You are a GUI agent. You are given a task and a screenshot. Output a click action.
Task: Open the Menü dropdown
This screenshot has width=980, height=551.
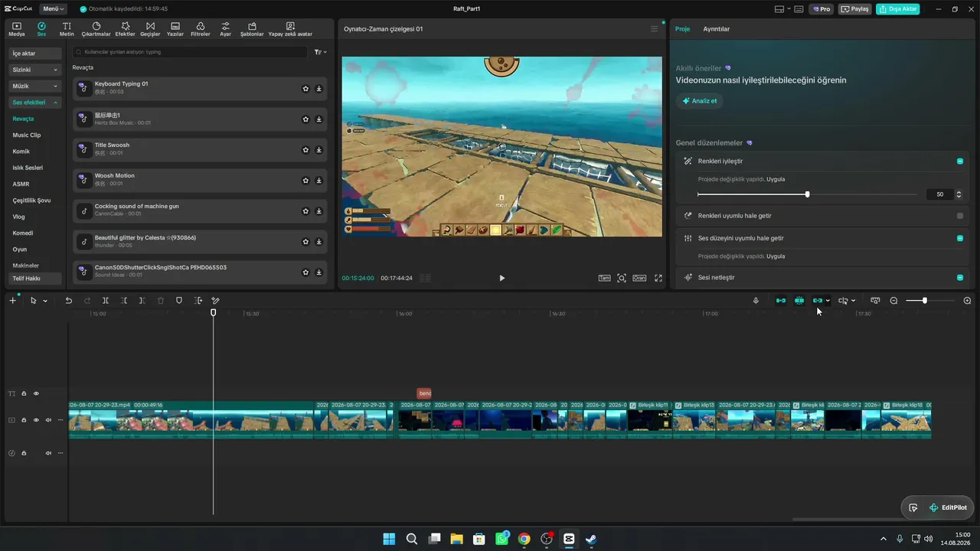53,9
